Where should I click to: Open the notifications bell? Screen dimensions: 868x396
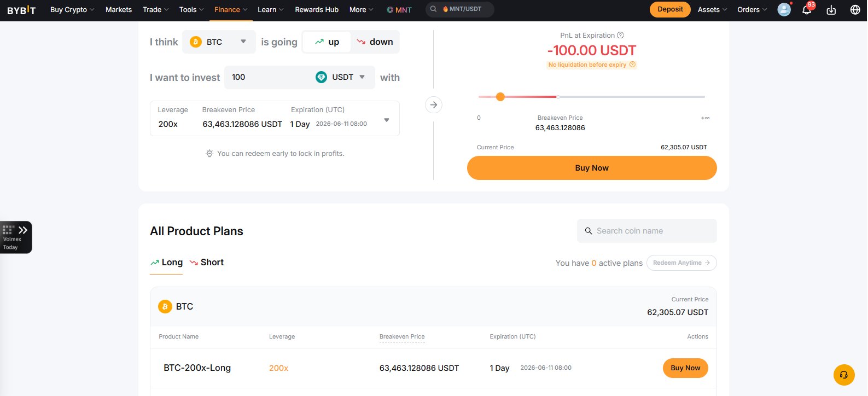(807, 10)
